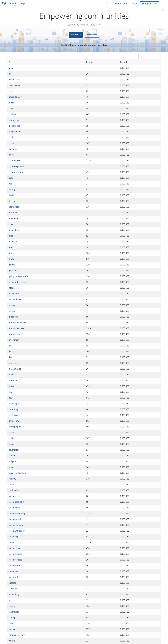This screenshot has width=168, height=644.
Task: Open the hamburger menu icon
Action: (x=164, y=4)
